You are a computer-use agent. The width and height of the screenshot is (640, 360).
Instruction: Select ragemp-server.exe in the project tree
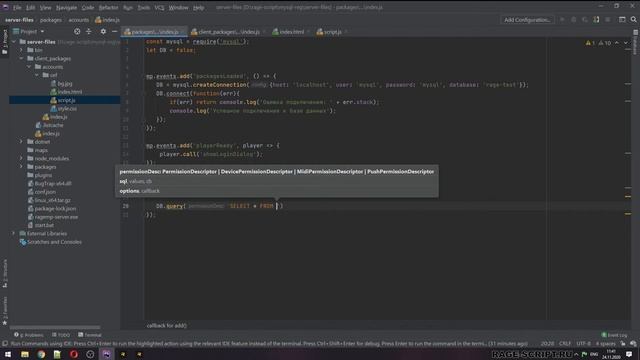[x=56, y=217]
